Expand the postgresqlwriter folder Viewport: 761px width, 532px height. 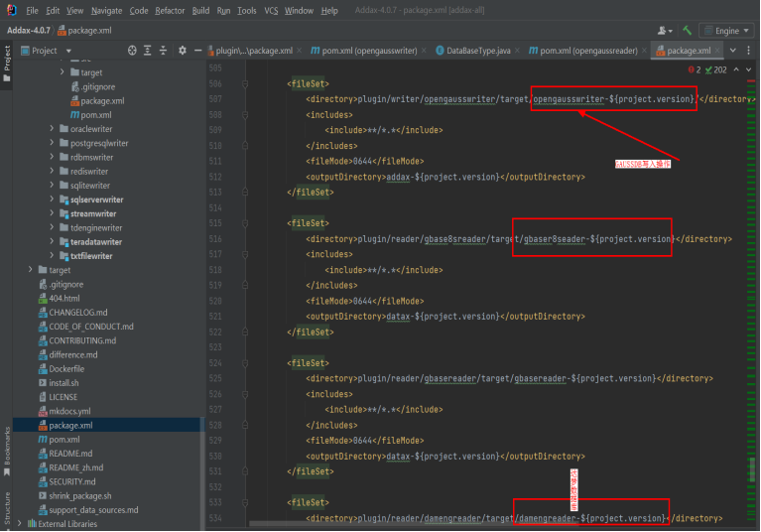[52, 143]
